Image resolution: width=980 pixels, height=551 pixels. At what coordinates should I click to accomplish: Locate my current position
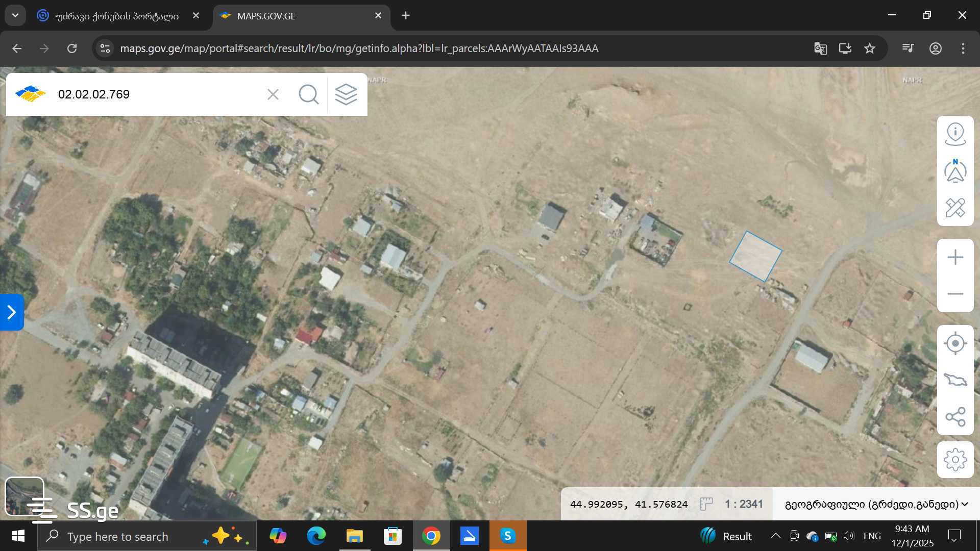(955, 343)
